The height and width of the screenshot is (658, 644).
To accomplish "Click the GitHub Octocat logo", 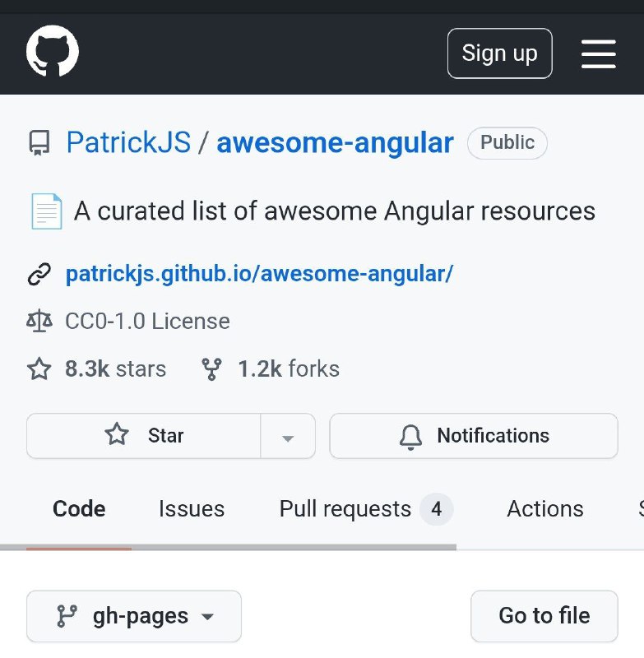I will point(53,51).
